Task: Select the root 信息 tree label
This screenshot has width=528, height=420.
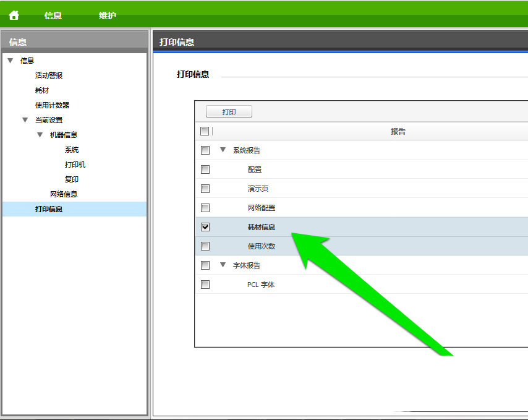Action: pos(27,61)
